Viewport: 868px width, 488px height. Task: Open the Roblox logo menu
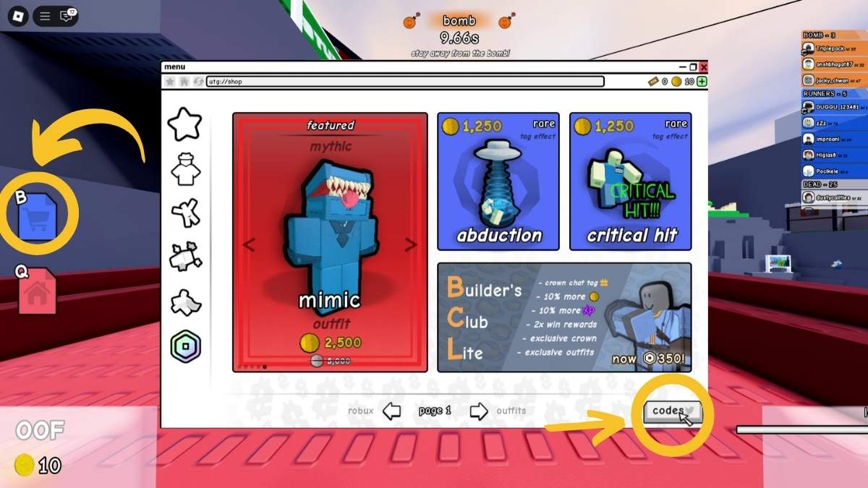click(x=18, y=17)
